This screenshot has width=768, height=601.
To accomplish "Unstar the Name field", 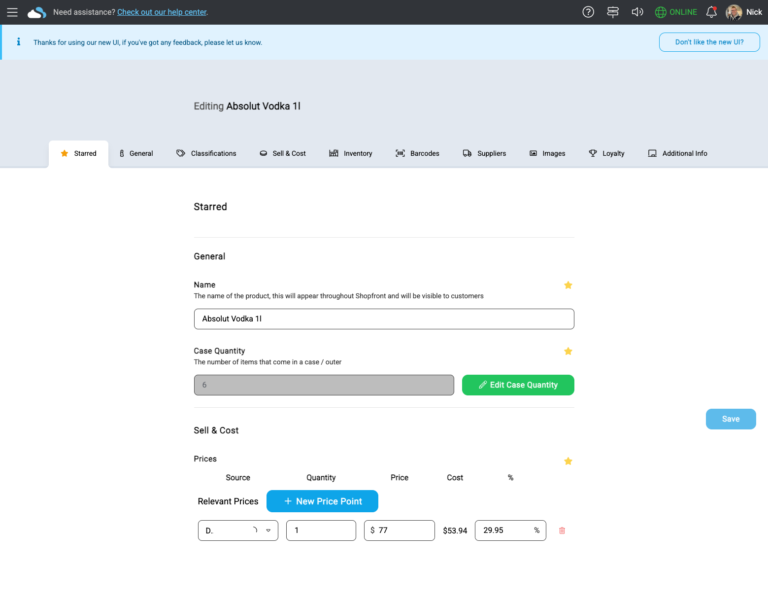I will 568,285.
